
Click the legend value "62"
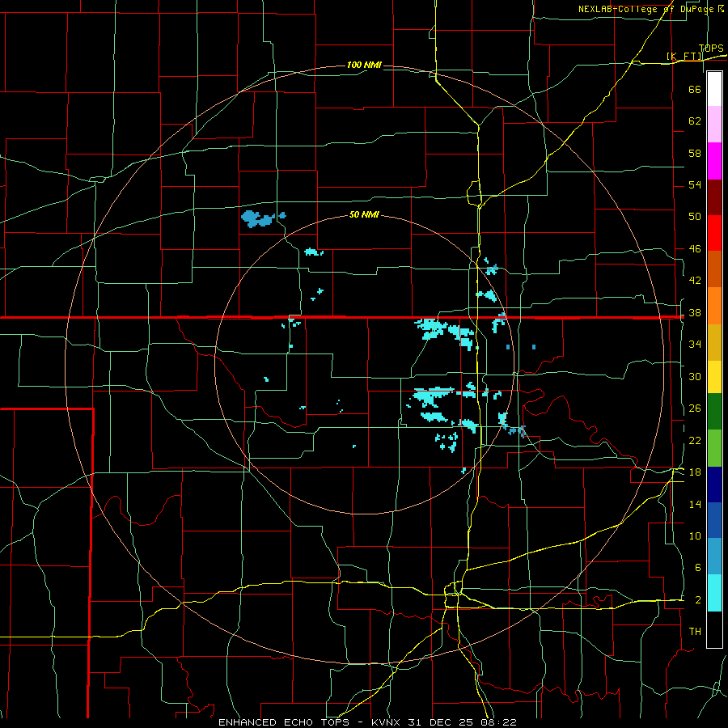(695, 121)
